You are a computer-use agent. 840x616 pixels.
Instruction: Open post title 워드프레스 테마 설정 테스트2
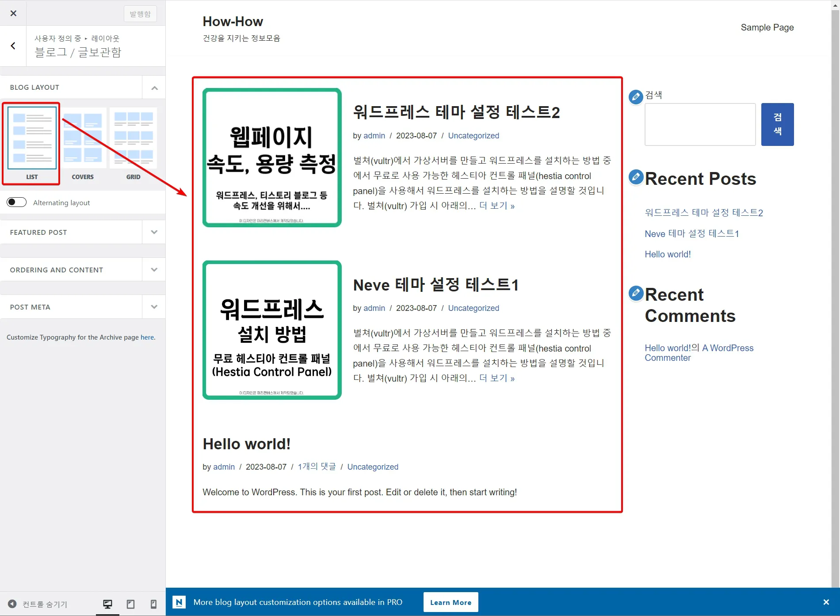[456, 112]
